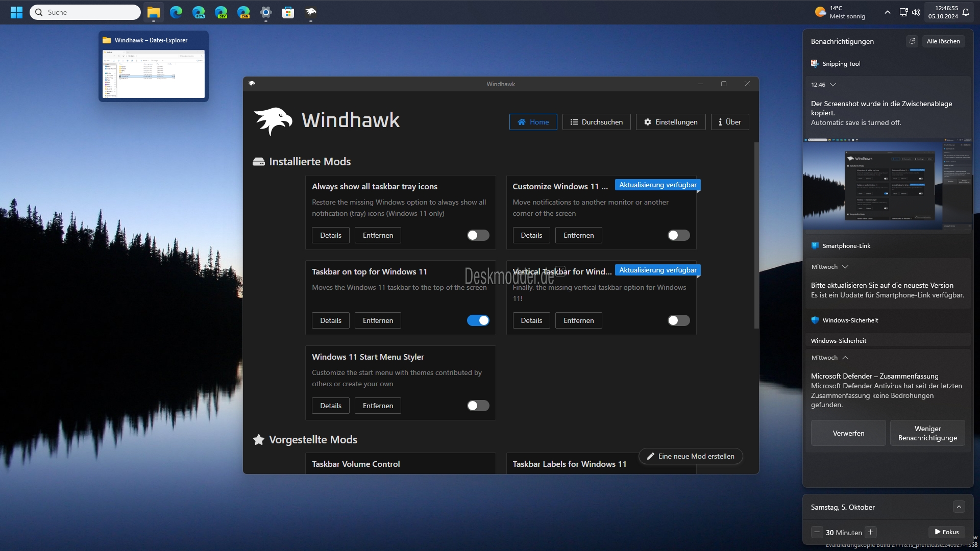The image size is (980, 551).
Task: Switch to the Home tab in Windhawk
Action: (x=533, y=122)
